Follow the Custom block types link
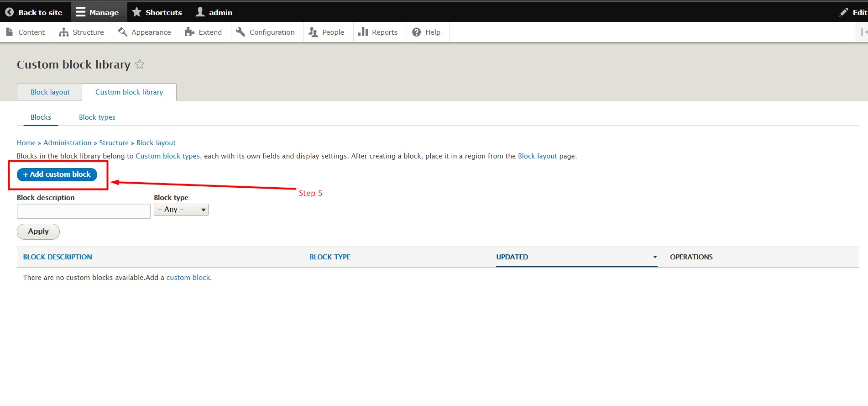 (167, 156)
